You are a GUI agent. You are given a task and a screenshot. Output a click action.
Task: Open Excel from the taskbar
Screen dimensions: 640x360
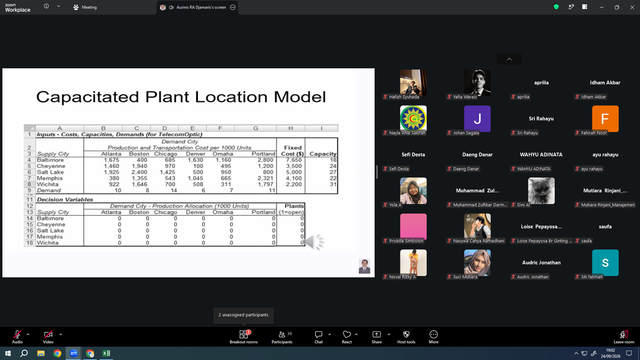tap(106, 353)
